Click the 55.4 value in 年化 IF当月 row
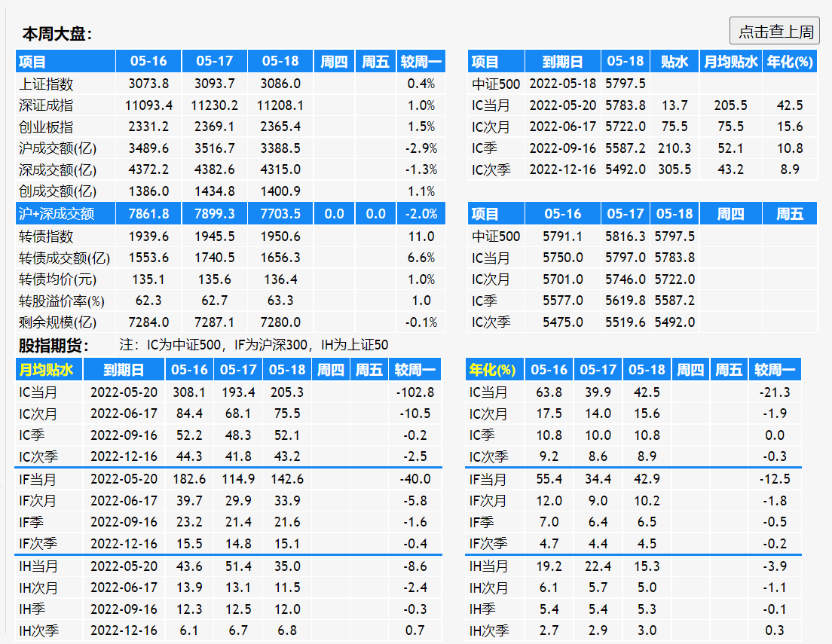Screen dimensions: 832x644 coord(549,479)
